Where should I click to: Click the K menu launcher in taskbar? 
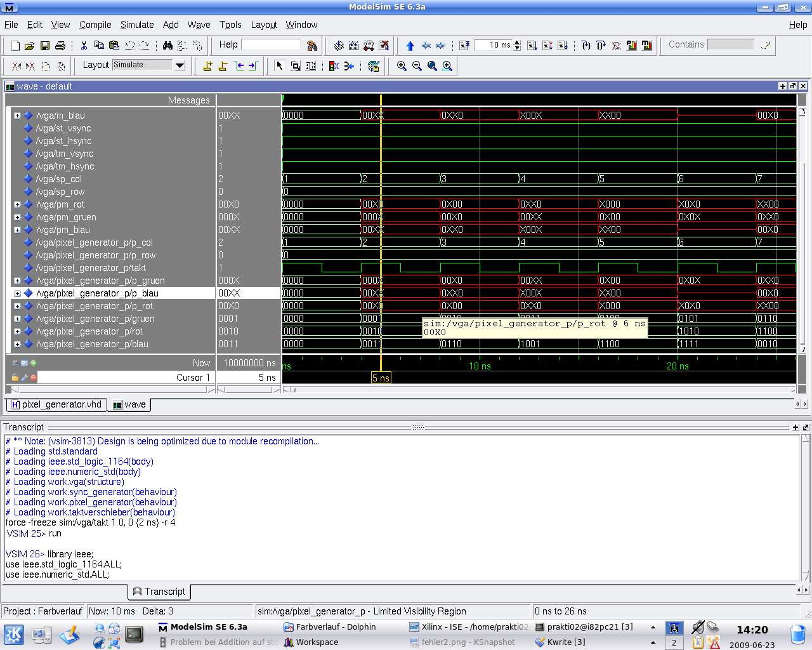[14, 634]
